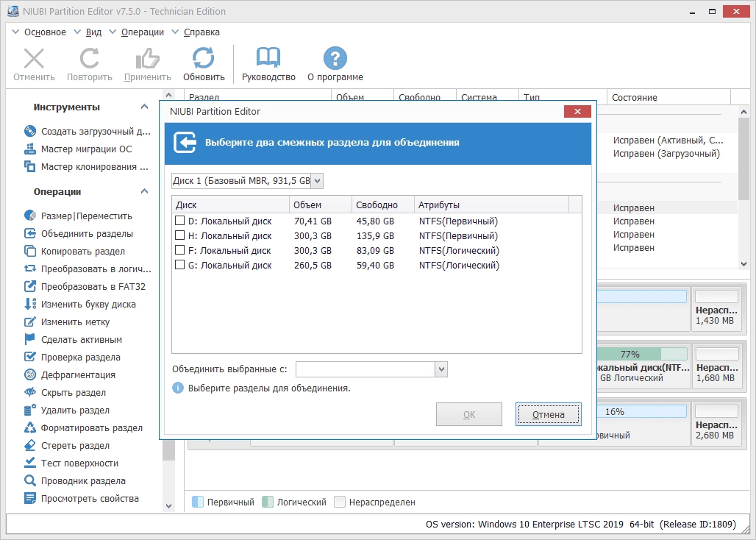Screen dimensions: 756x540
Task: Run Тест поверхности operation
Action: click(71, 463)
